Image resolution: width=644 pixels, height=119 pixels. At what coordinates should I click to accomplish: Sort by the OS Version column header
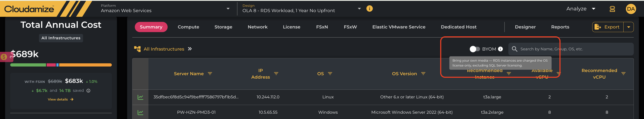click(404, 74)
